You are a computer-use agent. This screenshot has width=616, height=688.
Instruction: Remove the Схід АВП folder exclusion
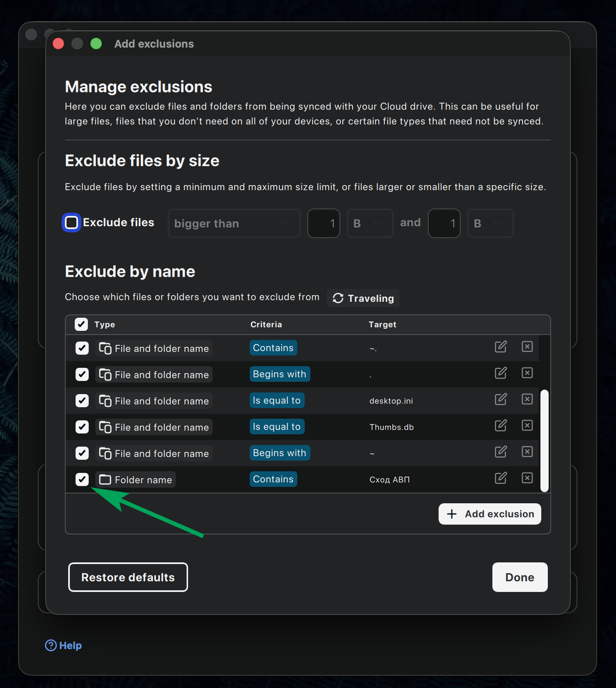point(527,478)
